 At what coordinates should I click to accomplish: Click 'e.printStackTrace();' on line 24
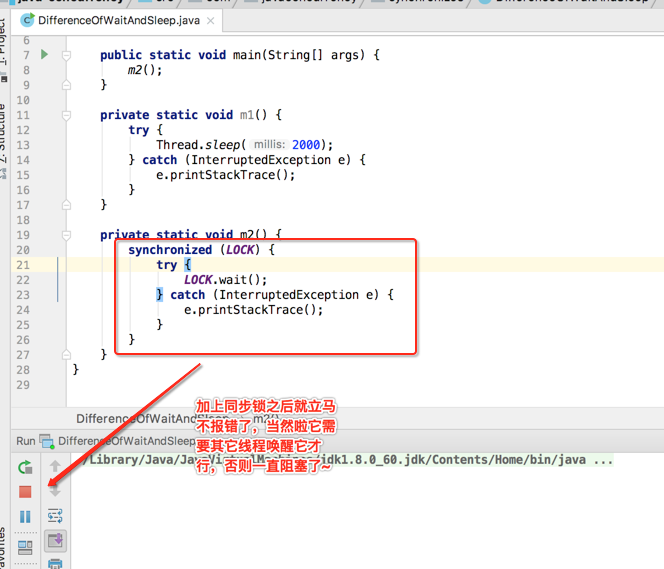point(253,310)
